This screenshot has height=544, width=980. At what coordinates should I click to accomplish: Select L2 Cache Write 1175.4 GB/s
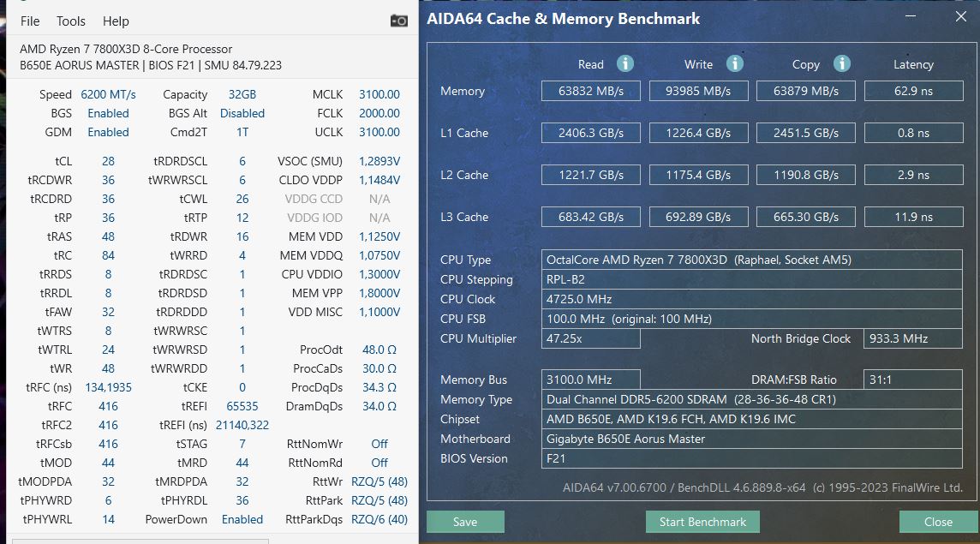point(698,175)
